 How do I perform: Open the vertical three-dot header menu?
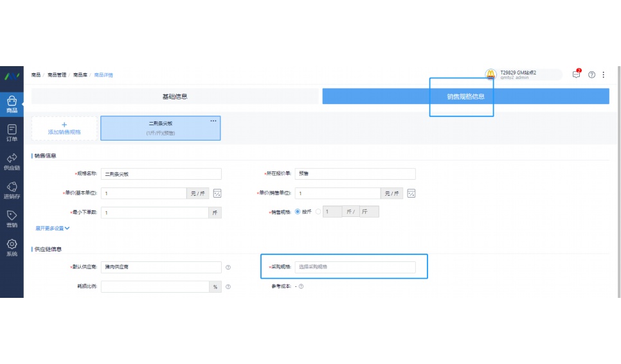(x=604, y=75)
